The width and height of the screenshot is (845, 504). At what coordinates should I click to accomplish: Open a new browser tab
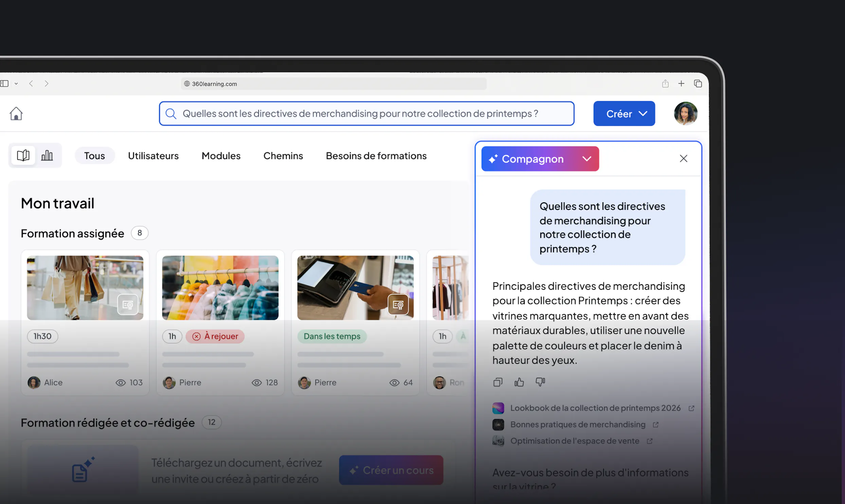[x=681, y=83]
